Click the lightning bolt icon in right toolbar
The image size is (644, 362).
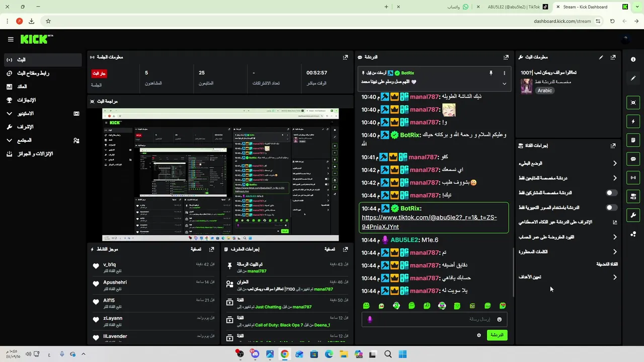pyautogui.click(x=633, y=121)
